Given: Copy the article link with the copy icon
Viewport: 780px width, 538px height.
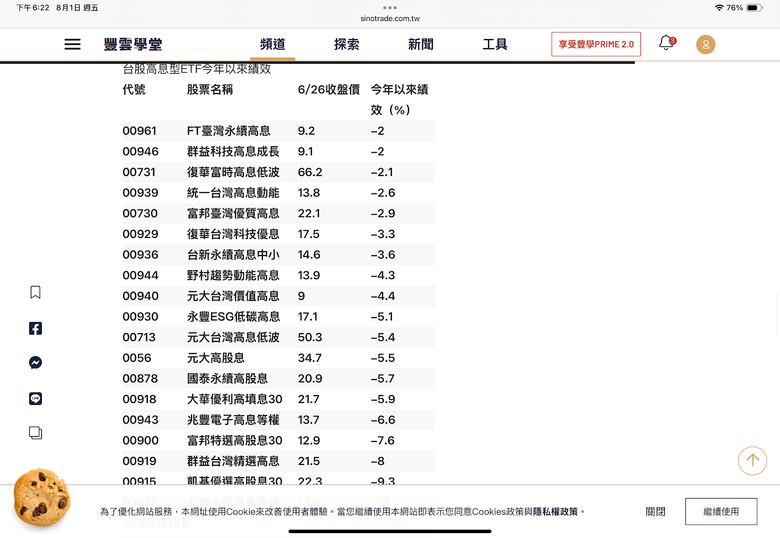Looking at the screenshot, I should click(x=35, y=433).
